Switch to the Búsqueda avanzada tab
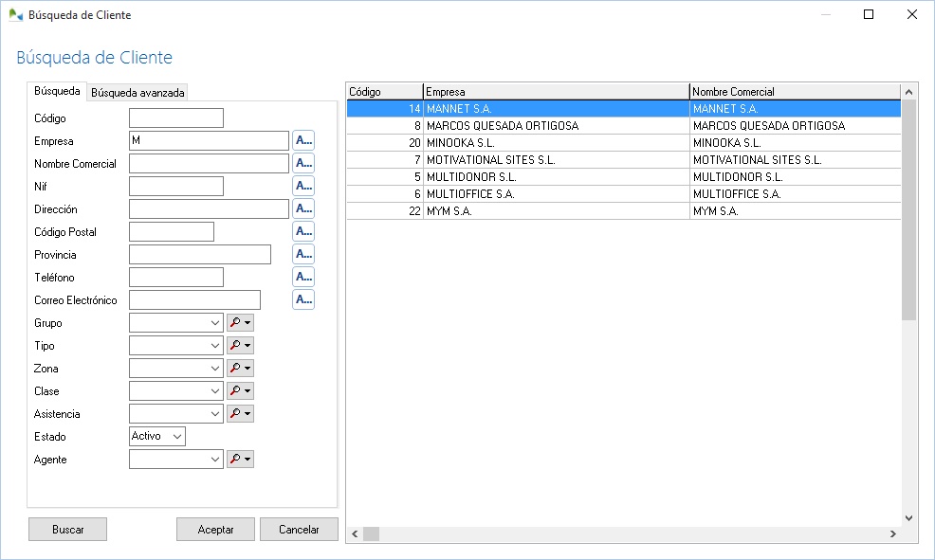 pos(137,91)
